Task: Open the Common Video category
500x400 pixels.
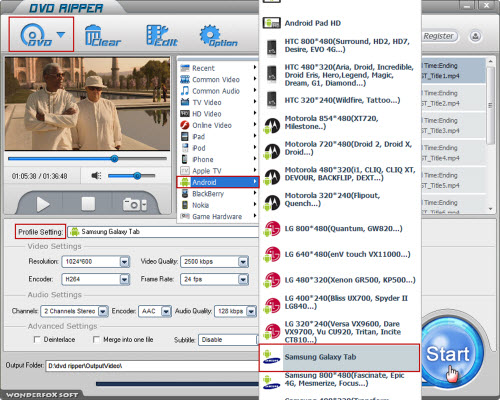Action: (218, 79)
